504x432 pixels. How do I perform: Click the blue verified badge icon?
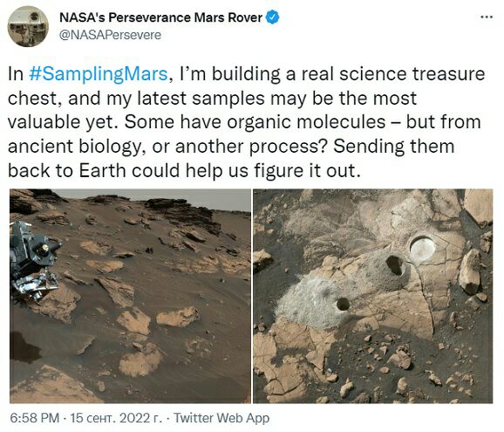[273, 17]
